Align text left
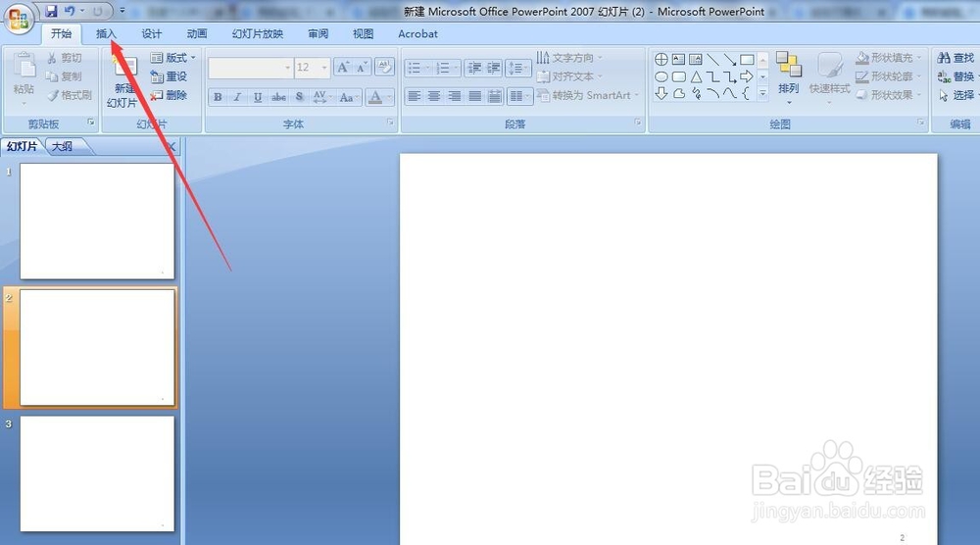980x545 pixels. tap(414, 96)
